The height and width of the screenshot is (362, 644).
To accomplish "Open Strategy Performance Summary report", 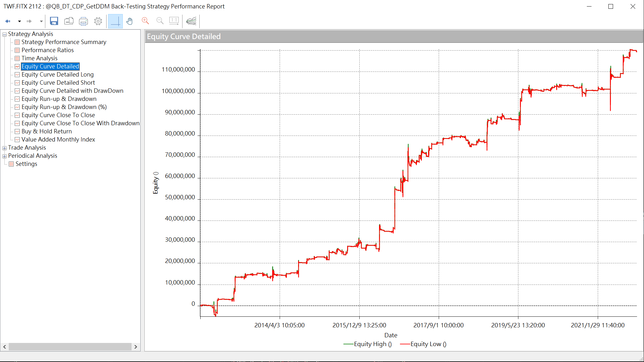I will (64, 42).
